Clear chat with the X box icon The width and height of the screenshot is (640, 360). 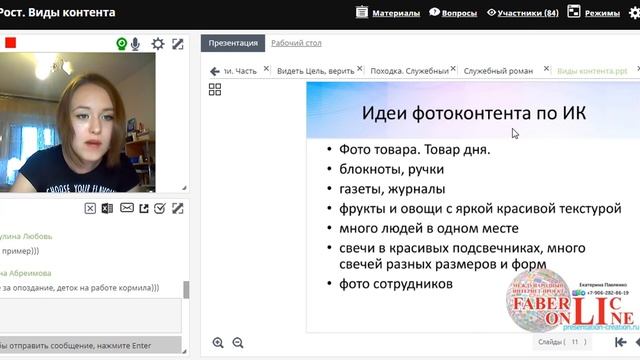point(90,209)
